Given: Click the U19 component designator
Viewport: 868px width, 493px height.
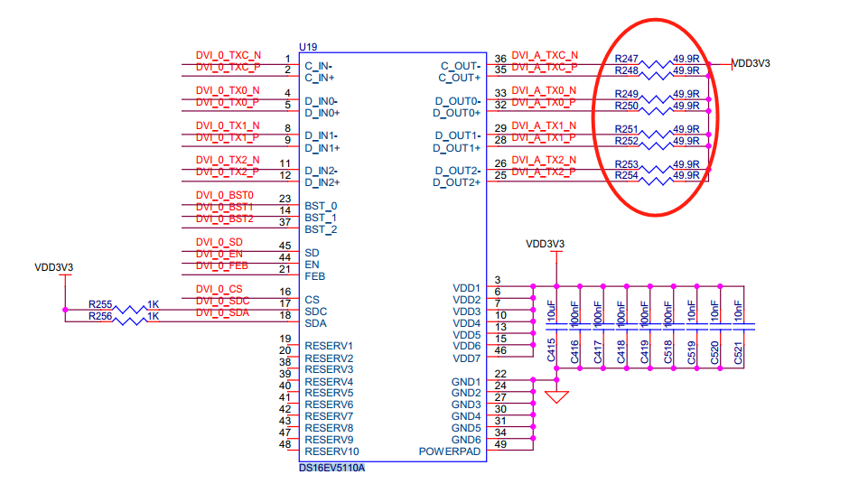Looking at the screenshot, I should [308, 47].
